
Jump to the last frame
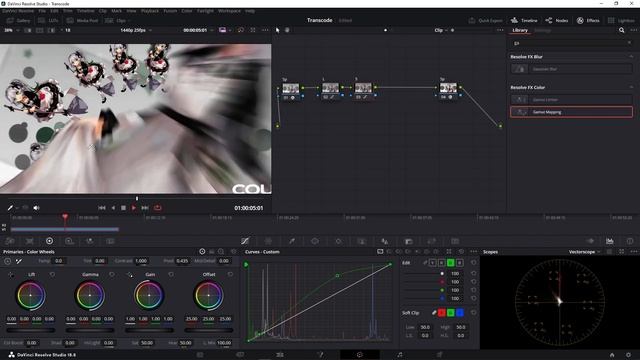(x=145, y=208)
